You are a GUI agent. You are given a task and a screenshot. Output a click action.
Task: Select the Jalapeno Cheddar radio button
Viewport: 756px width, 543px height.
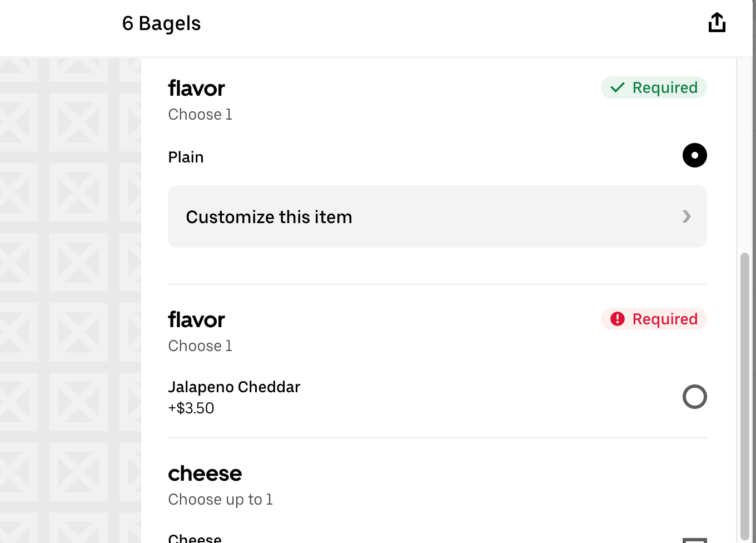click(x=694, y=397)
